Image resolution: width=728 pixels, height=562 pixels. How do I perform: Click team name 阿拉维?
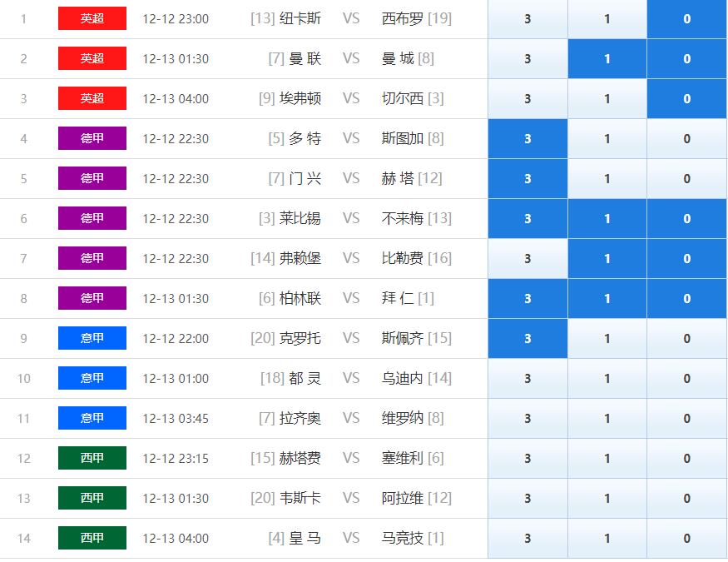point(403,498)
